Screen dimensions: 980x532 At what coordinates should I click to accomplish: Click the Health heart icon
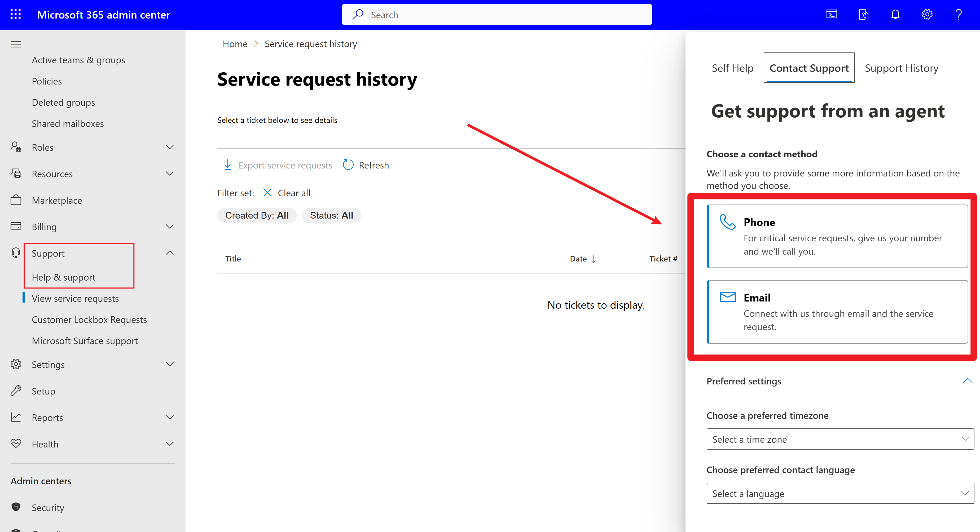[16, 444]
